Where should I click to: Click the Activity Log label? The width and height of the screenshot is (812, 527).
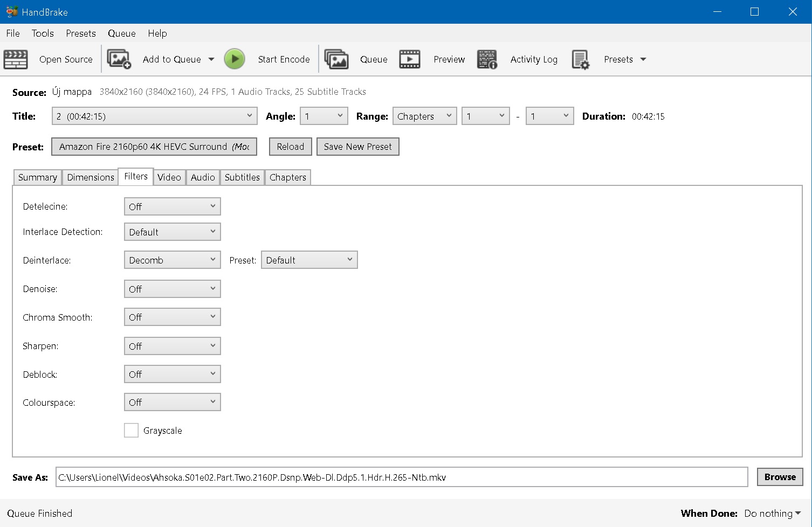tap(534, 59)
